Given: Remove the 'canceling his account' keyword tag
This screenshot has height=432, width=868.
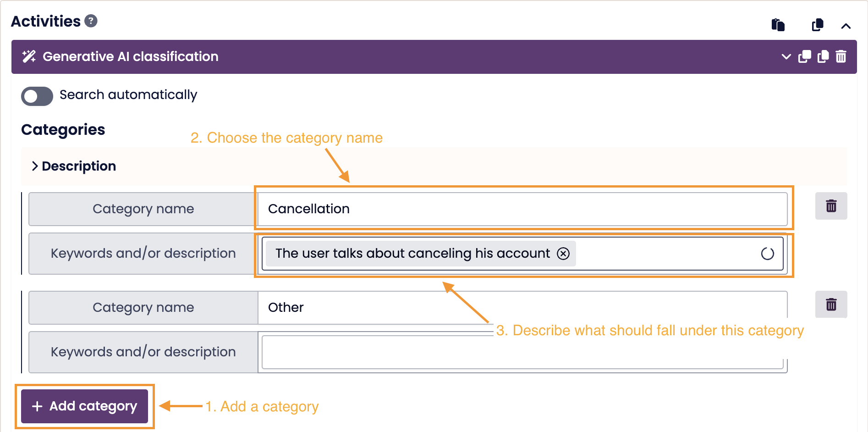Looking at the screenshot, I should click(x=563, y=254).
